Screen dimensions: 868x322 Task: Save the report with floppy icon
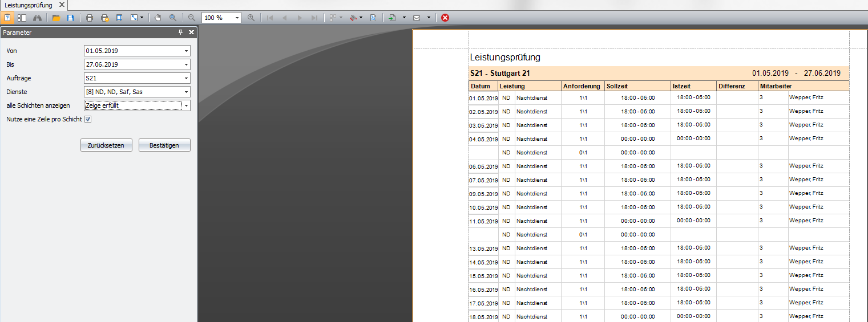pyautogui.click(x=70, y=18)
